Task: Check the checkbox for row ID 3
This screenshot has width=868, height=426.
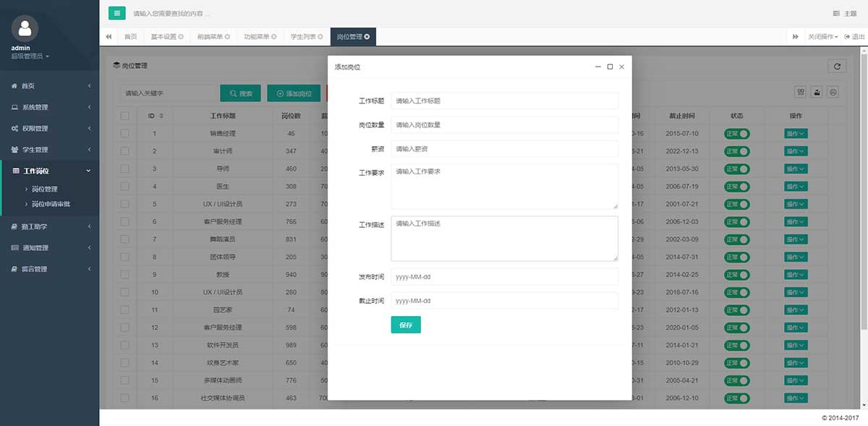Action: tap(125, 169)
